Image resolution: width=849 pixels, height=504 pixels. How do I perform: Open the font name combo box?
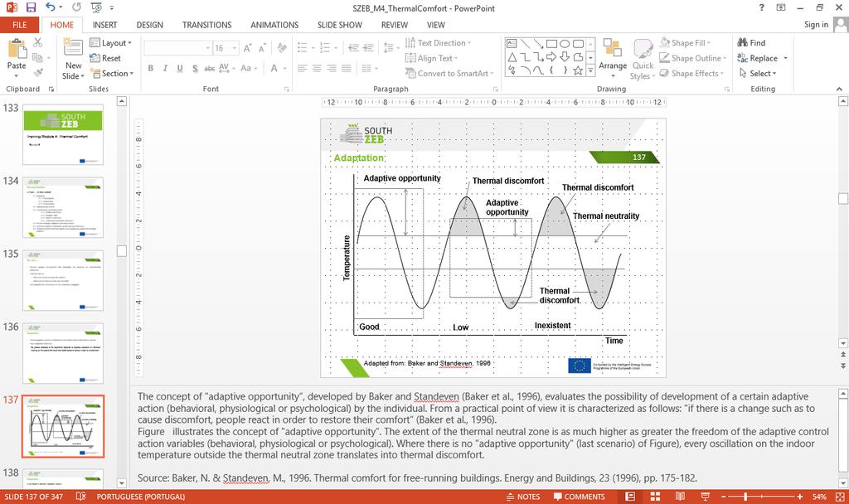coord(177,48)
